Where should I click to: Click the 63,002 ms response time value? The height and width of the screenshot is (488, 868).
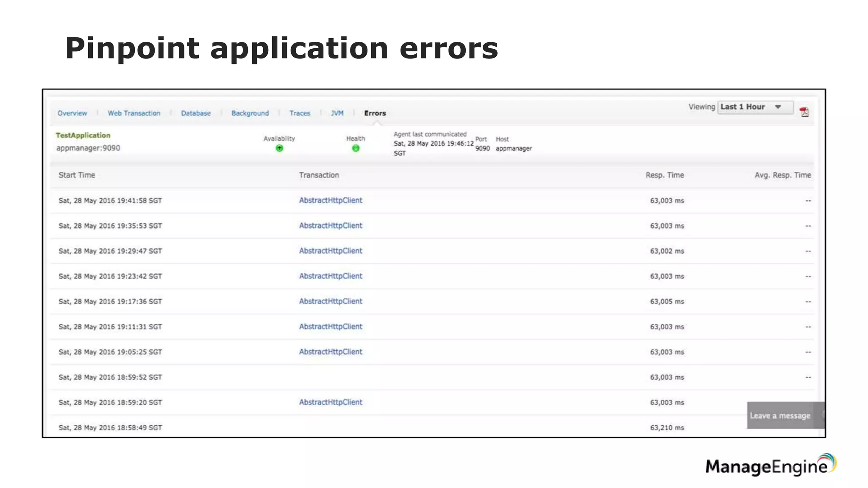click(667, 251)
